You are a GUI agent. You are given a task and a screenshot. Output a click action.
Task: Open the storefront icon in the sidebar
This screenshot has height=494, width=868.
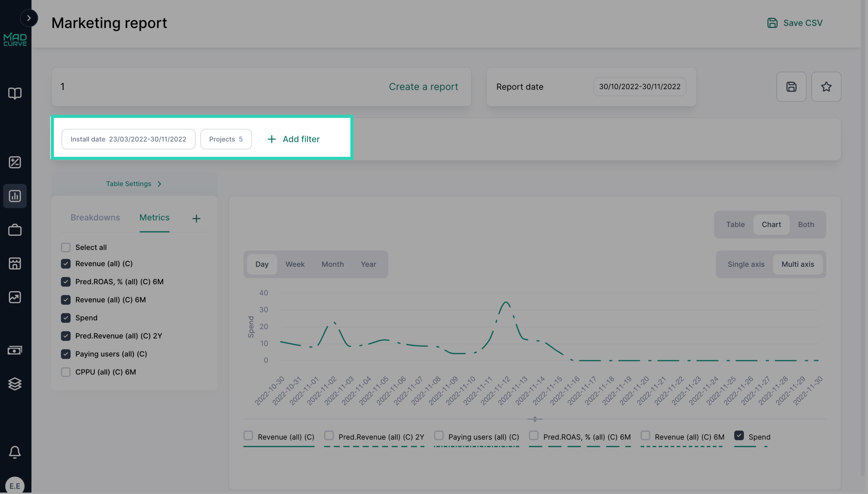pyautogui.click(x=15, y=263)
